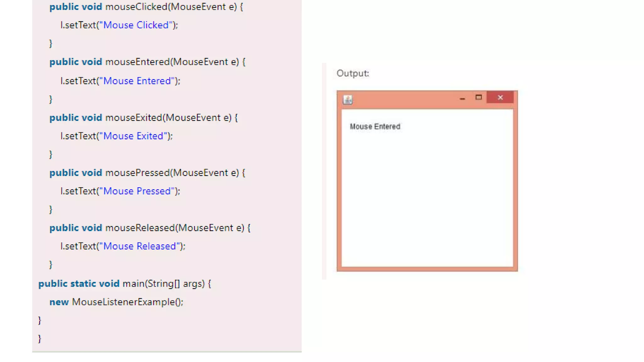
Task: Click the "Mouse Exited" string literal
Action: click(134, 136)
